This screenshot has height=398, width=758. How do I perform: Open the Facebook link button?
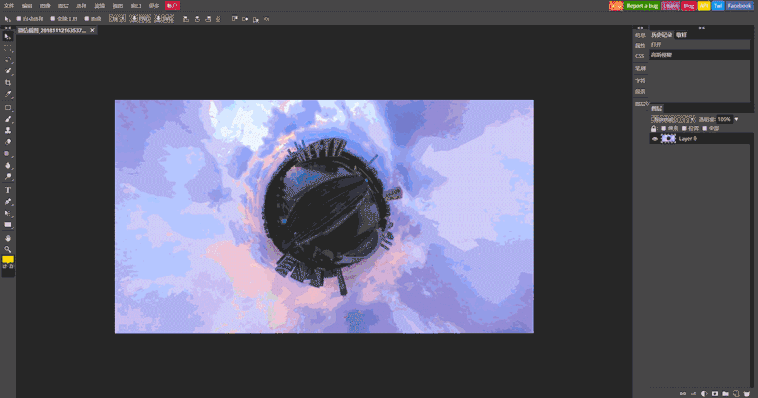click(739, 6)
